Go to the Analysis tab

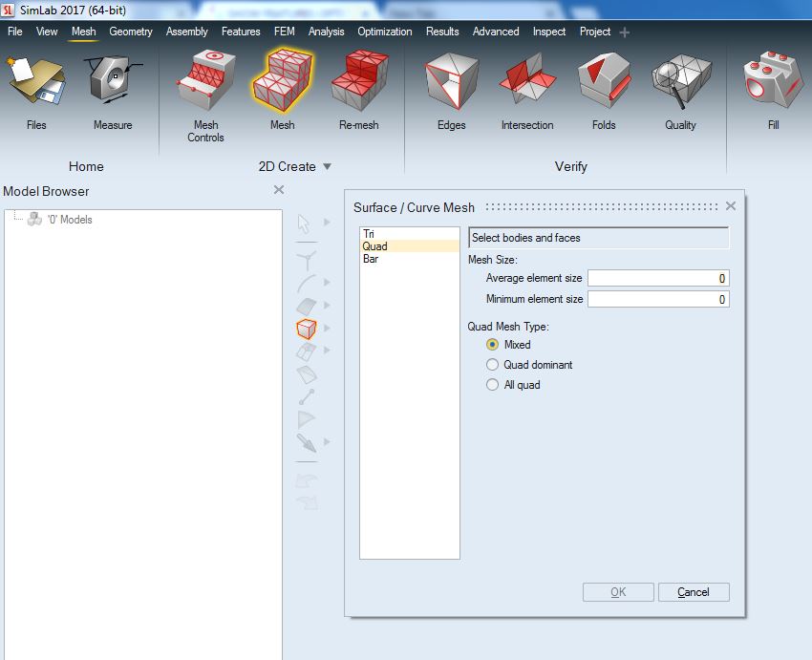point(327,32)
